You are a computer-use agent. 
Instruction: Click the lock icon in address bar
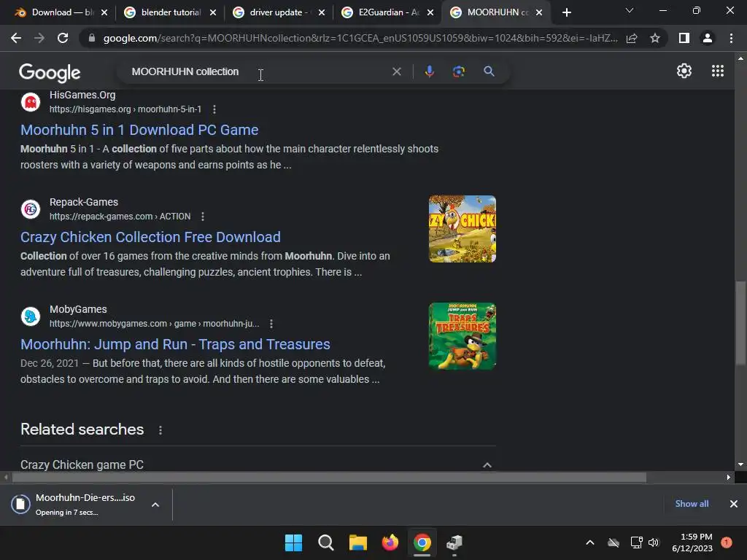coord(91,38)
